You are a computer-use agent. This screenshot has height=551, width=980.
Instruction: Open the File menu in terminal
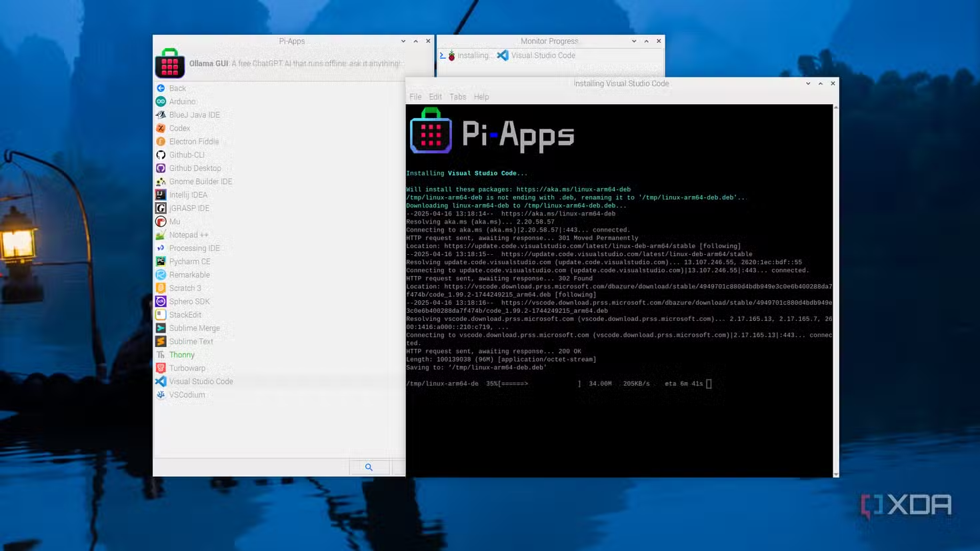(x=415, y=97)
